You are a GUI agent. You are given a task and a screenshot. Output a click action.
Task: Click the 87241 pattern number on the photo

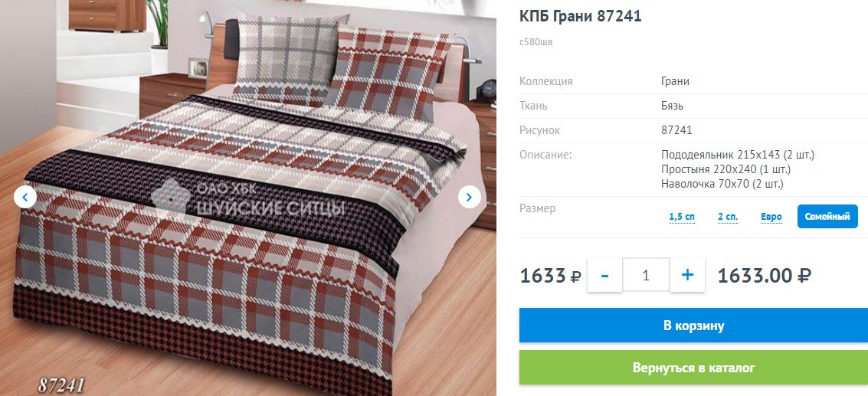click(61, 385)
